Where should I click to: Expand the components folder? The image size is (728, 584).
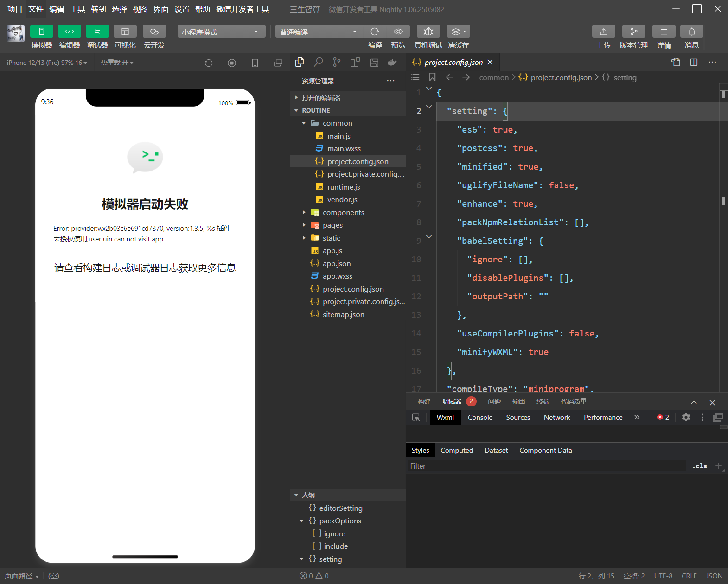348,213
